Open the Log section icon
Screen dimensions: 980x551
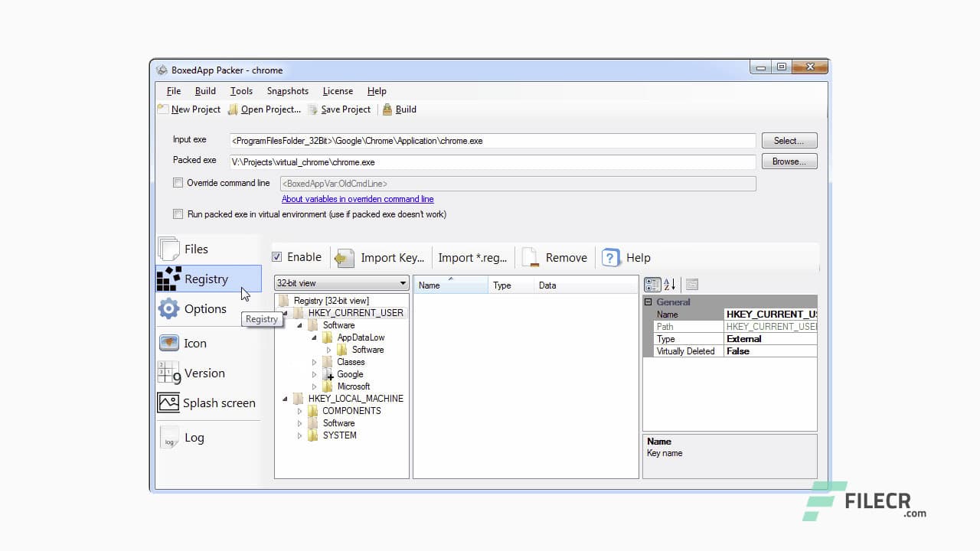click(x=168, y=438)
